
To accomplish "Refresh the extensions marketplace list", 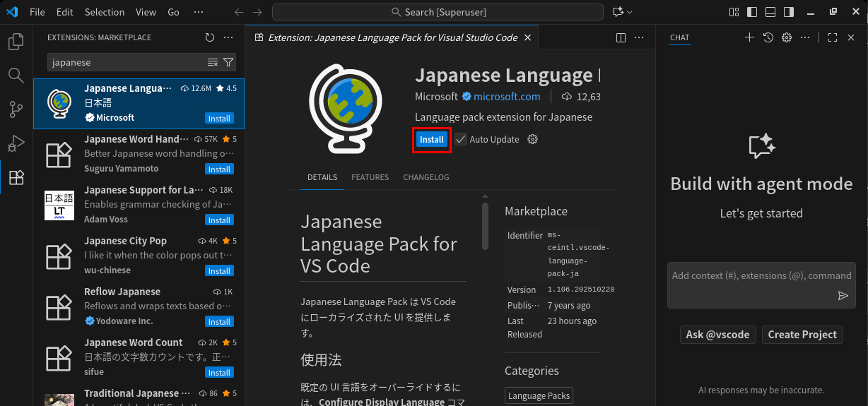I will (x=209, y=37).
